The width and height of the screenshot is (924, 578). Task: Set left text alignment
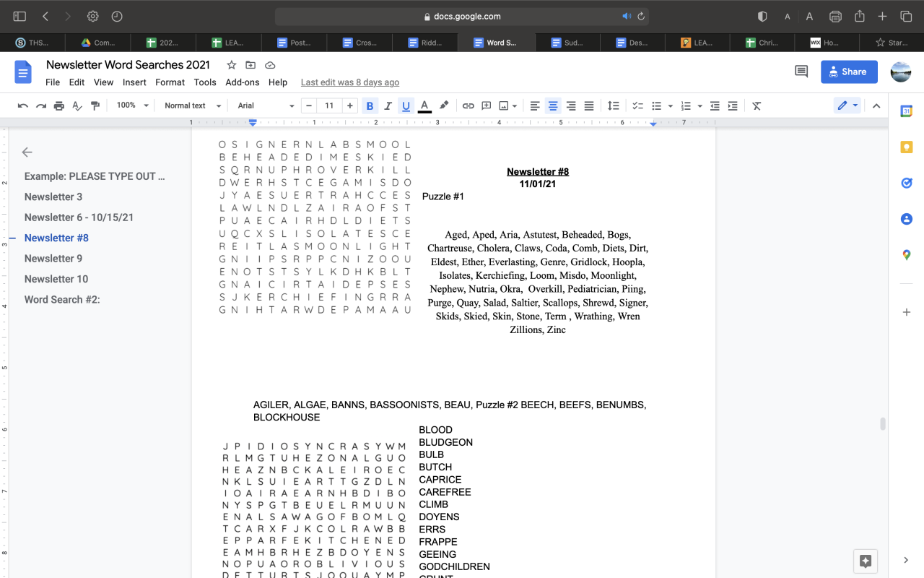tap(535, 105)
